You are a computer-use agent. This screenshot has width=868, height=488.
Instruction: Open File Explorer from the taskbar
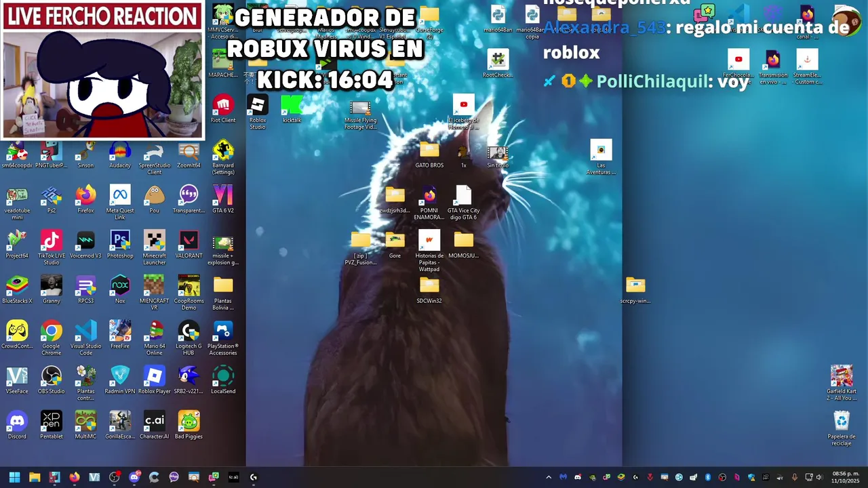click(x=35, y=477)
